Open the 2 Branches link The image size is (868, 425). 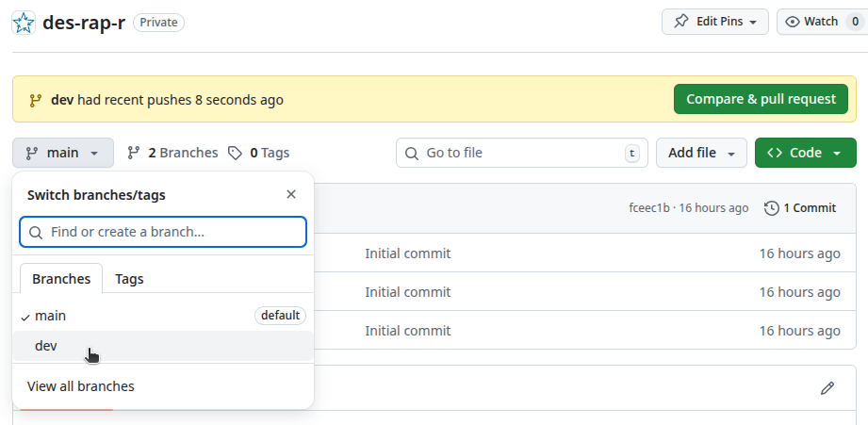pos(172,153)
